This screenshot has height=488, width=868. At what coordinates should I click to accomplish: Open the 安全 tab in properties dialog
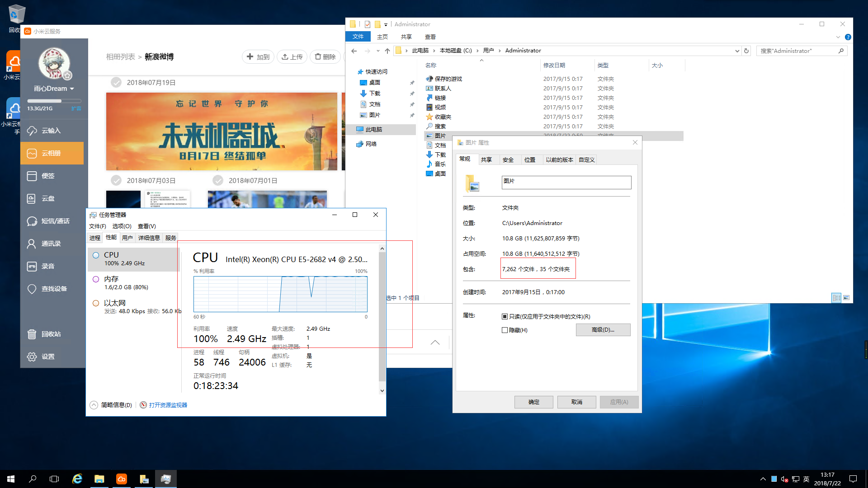(x=508, y=160)
